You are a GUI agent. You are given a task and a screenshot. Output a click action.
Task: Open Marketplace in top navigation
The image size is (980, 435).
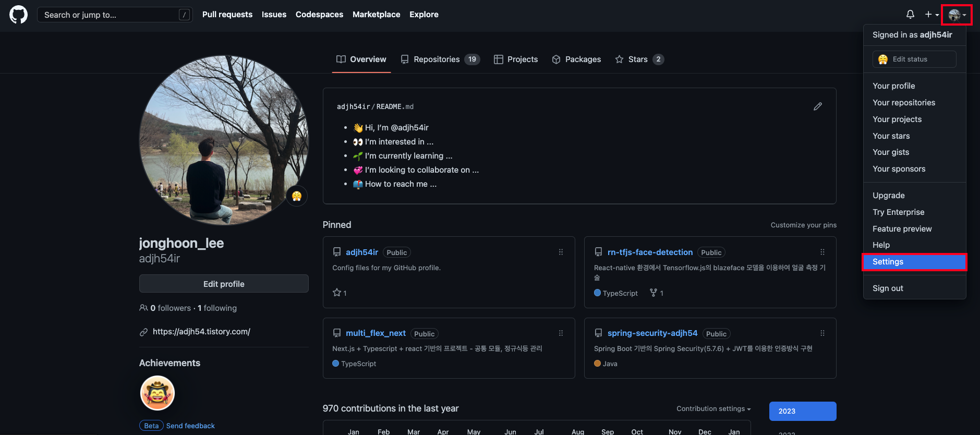click(x=376, y=15)
